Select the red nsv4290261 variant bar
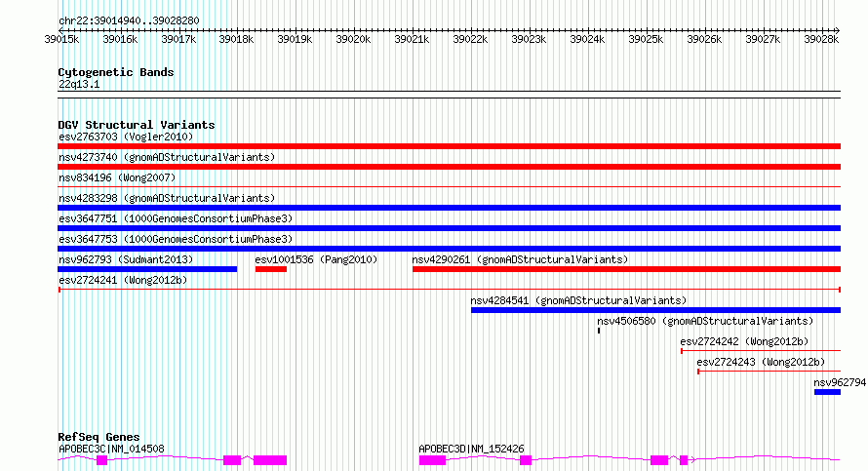Screen dimensions: 868x471 click(627, 269)
